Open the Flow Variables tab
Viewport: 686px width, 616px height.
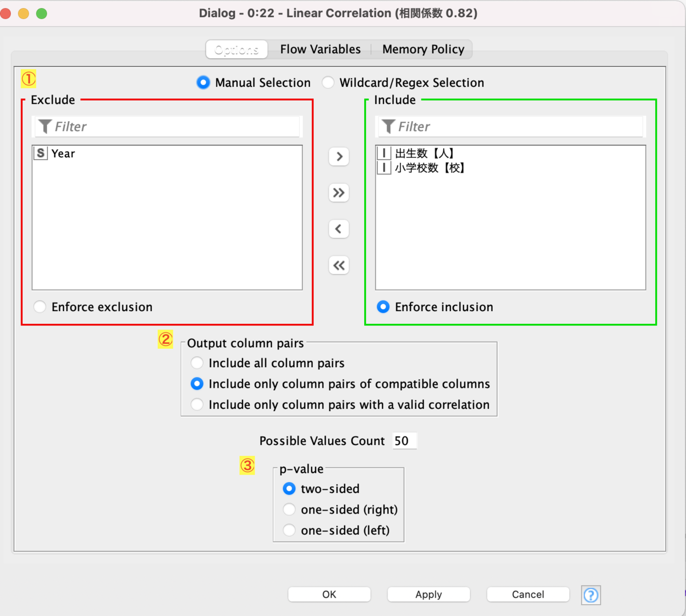tap(320, 50)
